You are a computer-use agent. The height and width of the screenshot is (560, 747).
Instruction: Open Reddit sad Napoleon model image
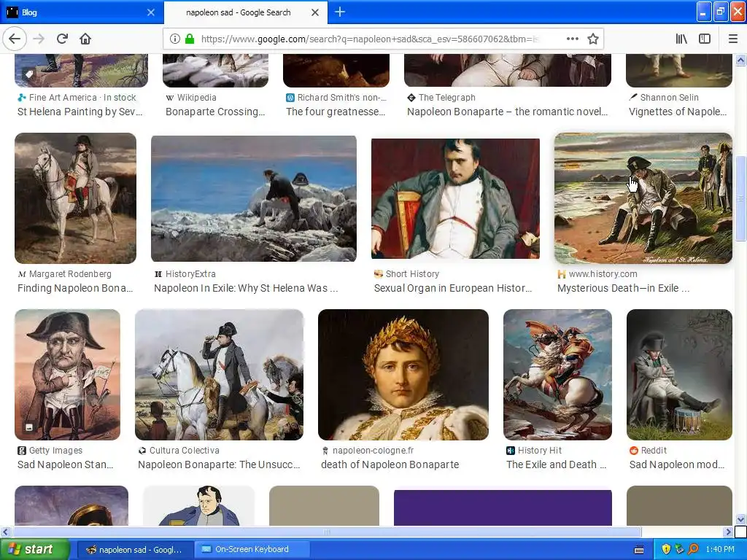pyautogui.click(x=679, y=375)
